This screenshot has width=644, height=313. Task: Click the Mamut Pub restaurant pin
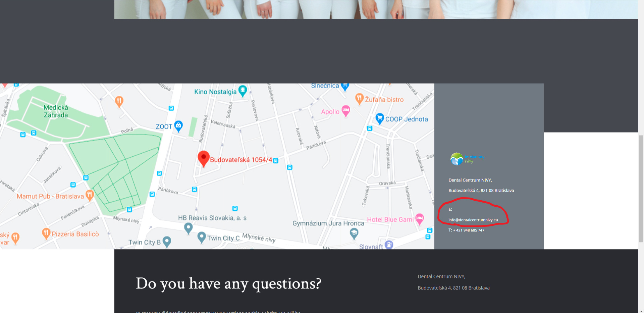[x=90, y=195]
